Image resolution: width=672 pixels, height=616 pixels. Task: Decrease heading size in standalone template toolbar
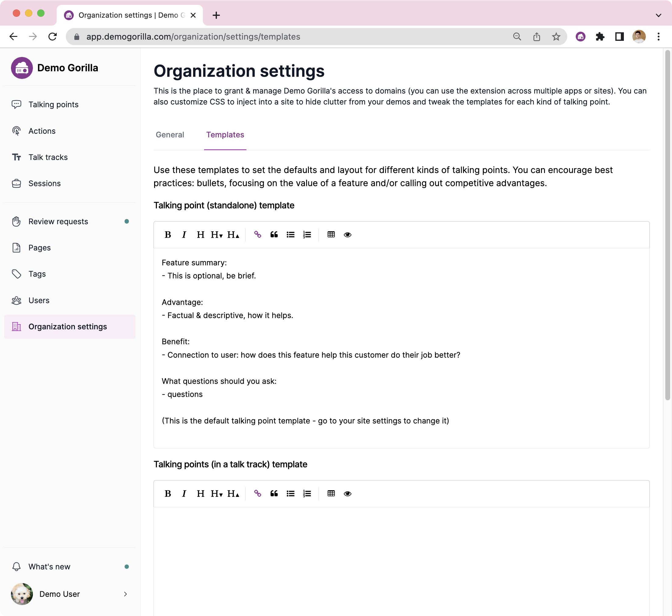tap(217, 235)
